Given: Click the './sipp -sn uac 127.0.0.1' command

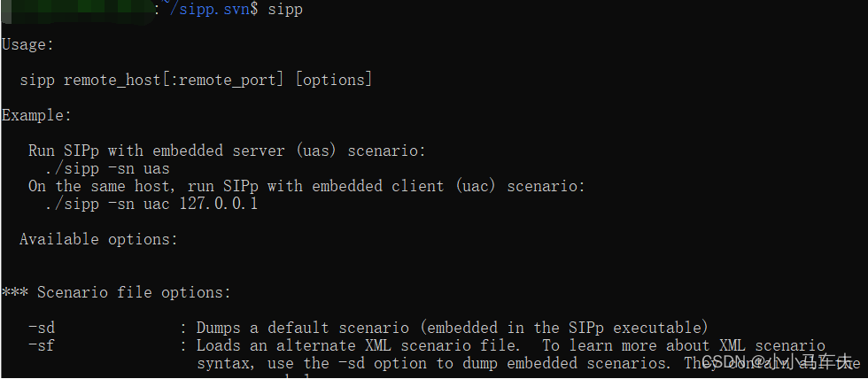Looking at the screenshot, I should coord(151,204).
